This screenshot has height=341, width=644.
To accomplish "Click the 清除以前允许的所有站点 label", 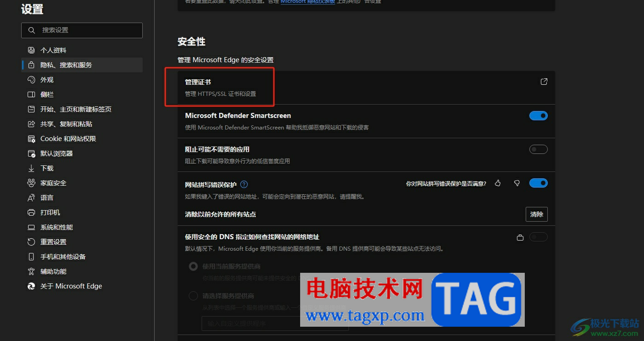I will tap(220, 214).
